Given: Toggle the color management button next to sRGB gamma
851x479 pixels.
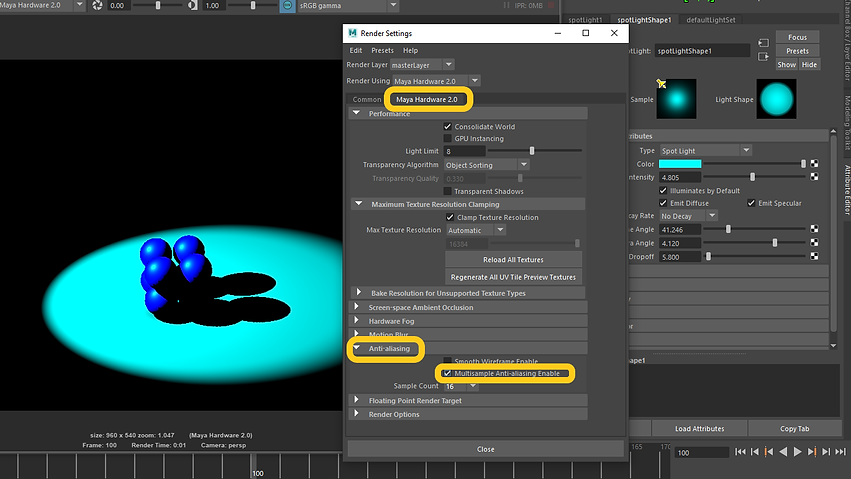Looking at the screenshot, I should (x=288, y=5).
